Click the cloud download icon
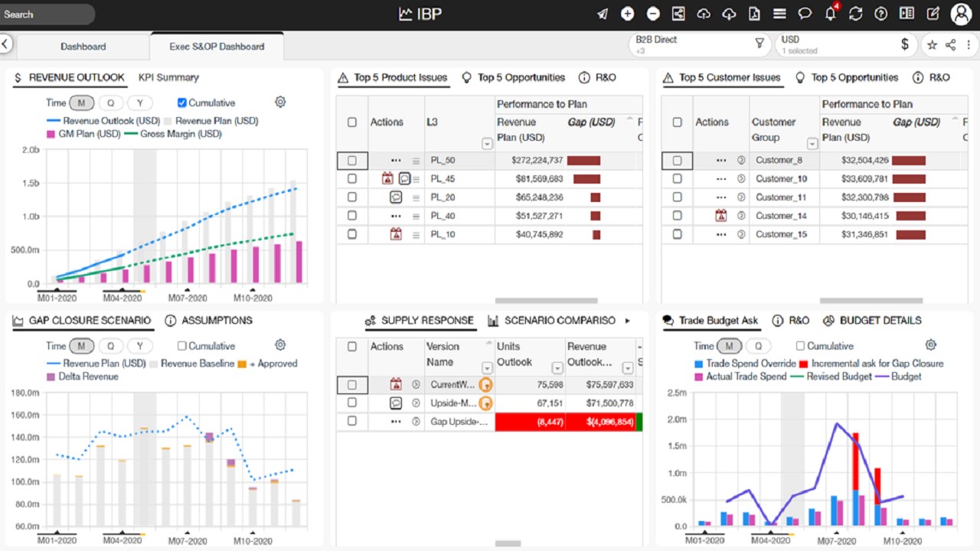 click(729, 14)
